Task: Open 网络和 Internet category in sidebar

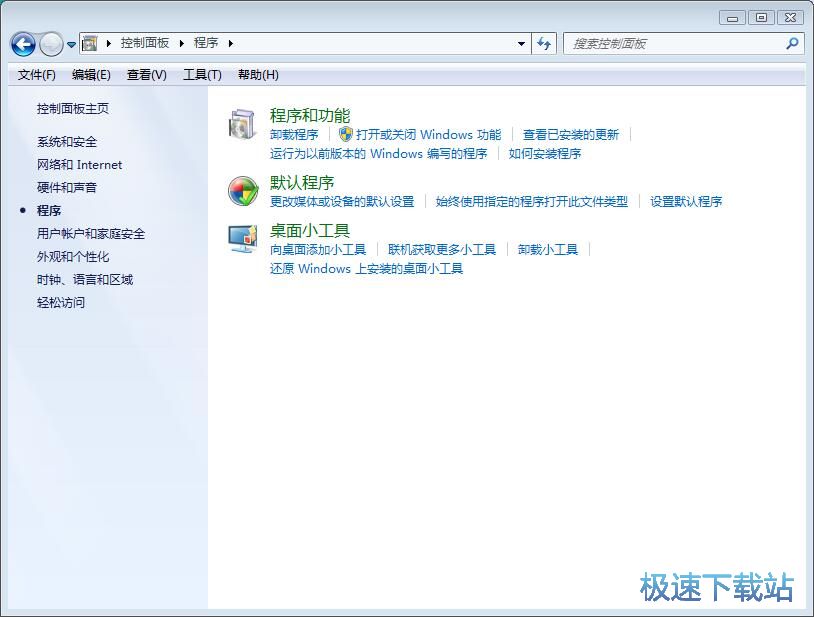Action: tap(79, 164)
